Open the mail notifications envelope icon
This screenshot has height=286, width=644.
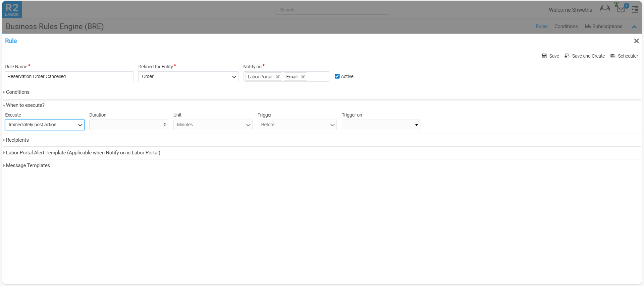pyautogui.click(x=621, y=9)
